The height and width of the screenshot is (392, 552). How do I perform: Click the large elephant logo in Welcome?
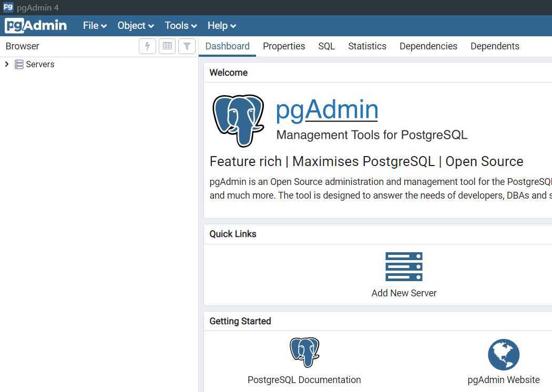[x=238, y=120]
